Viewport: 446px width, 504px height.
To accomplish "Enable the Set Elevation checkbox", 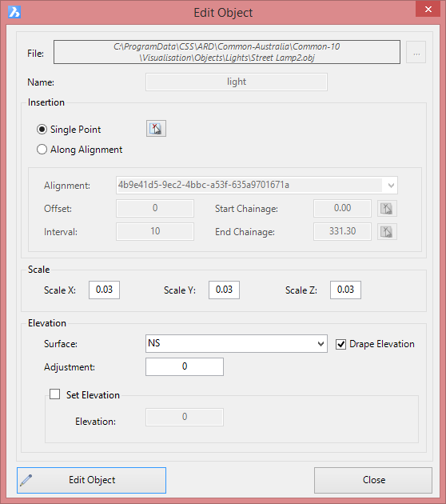I will click(x=54, y=394).
